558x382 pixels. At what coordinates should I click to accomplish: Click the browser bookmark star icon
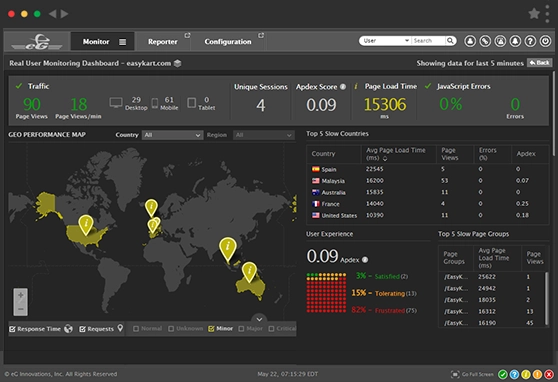point(534,14)
